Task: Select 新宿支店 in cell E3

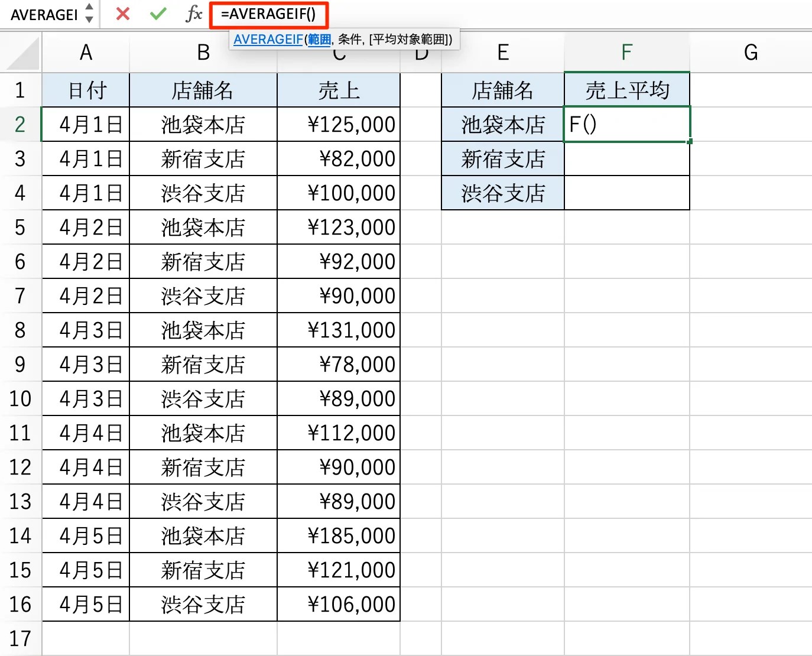Action: point(503,159)
